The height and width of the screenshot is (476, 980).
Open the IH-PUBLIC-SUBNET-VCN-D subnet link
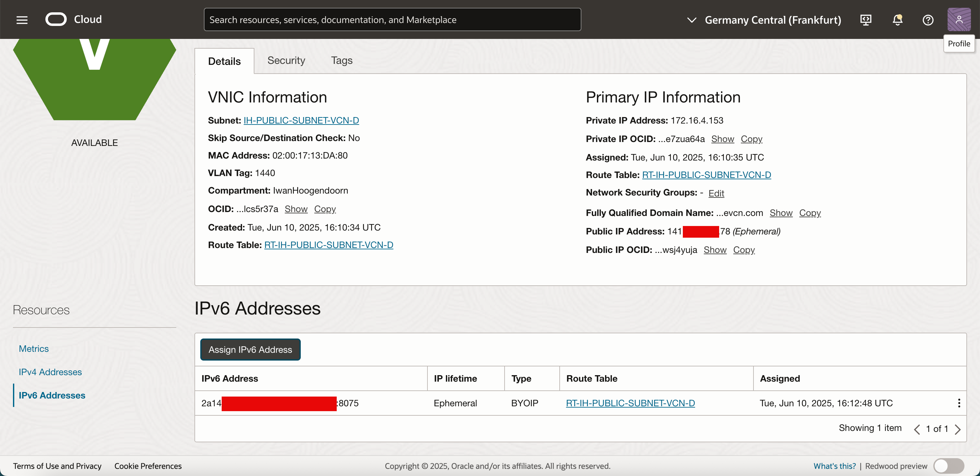tap(301, 120)
